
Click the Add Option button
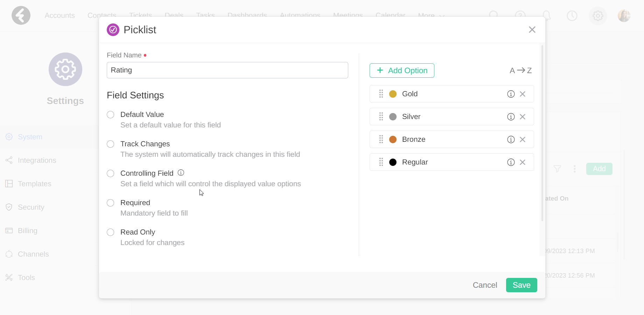[402, 70]
